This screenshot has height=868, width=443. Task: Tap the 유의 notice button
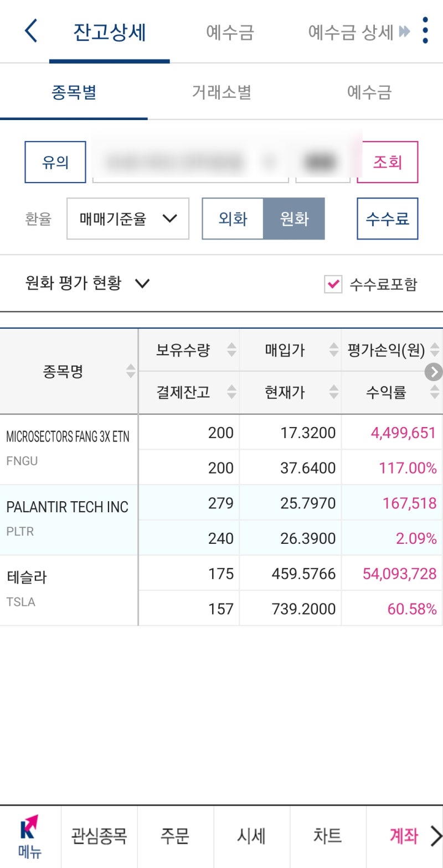(x=54, y=162)
